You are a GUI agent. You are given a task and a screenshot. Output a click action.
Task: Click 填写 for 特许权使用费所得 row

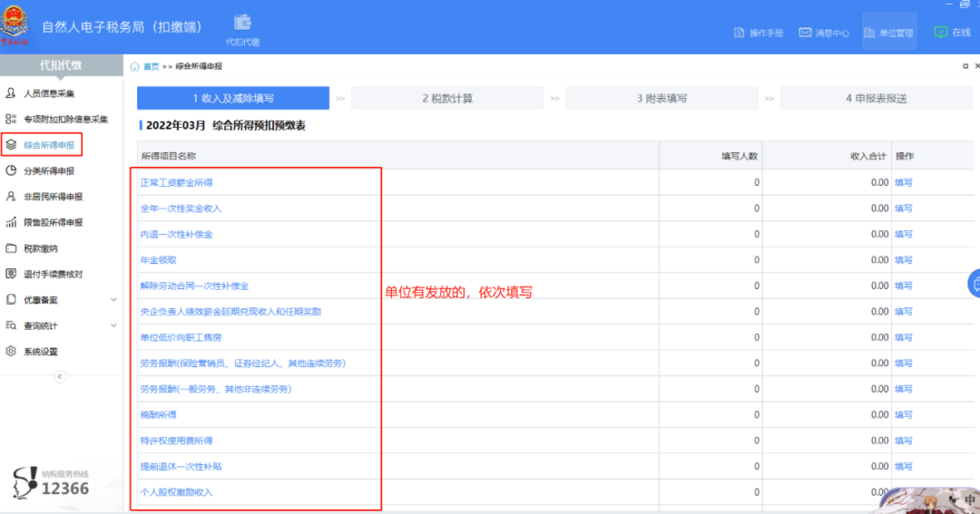[904, 441]
